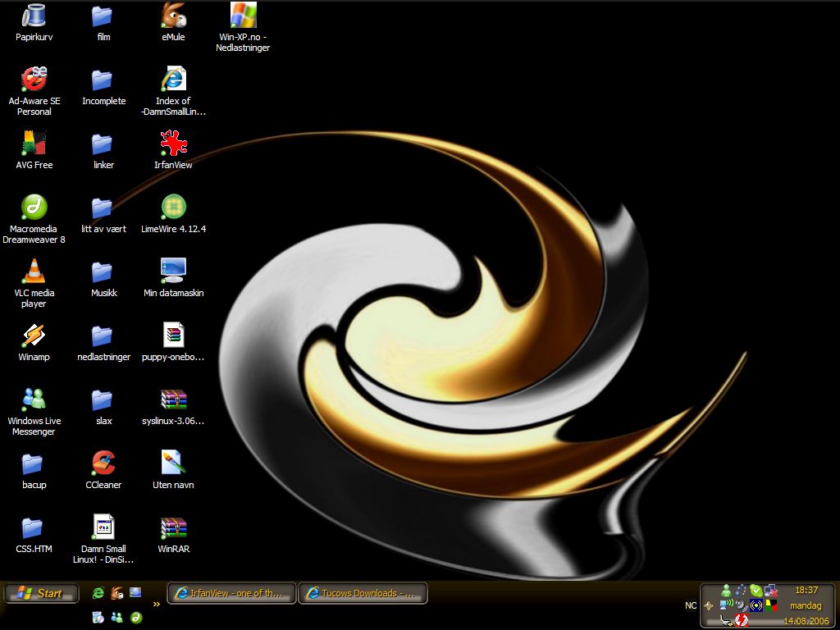The height and width of the screenshot is (630, 840).
Task: Select the syslinux-3.06 archive file
Action: coord(173,406)
